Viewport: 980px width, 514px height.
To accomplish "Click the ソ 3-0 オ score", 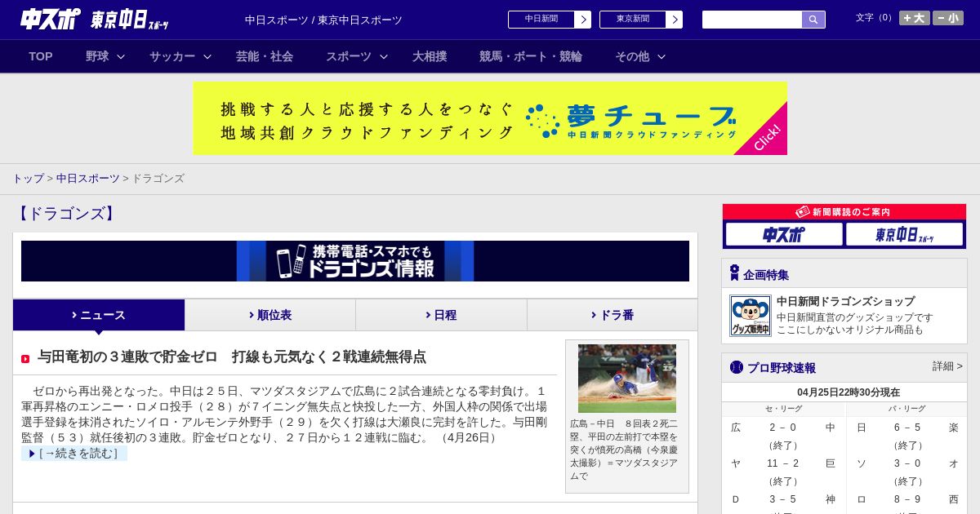I will tap(907, 463).
